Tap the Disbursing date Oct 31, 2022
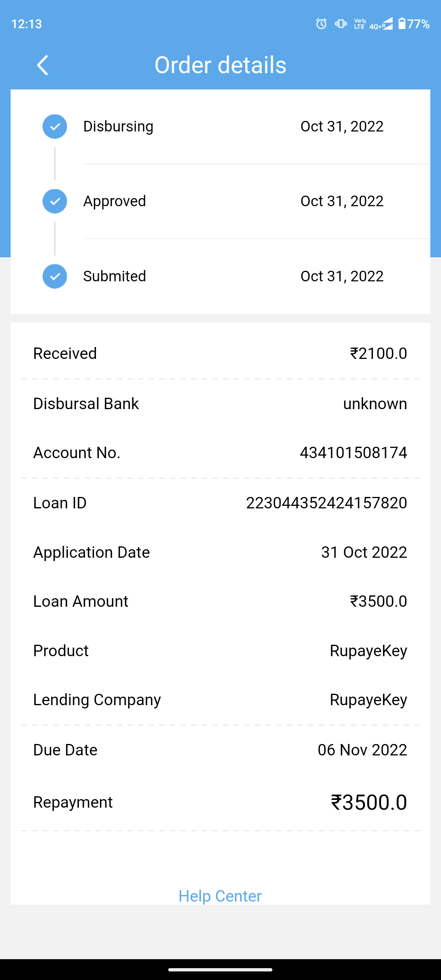Viewport: 441px width, 980px height. pos(342,127)
